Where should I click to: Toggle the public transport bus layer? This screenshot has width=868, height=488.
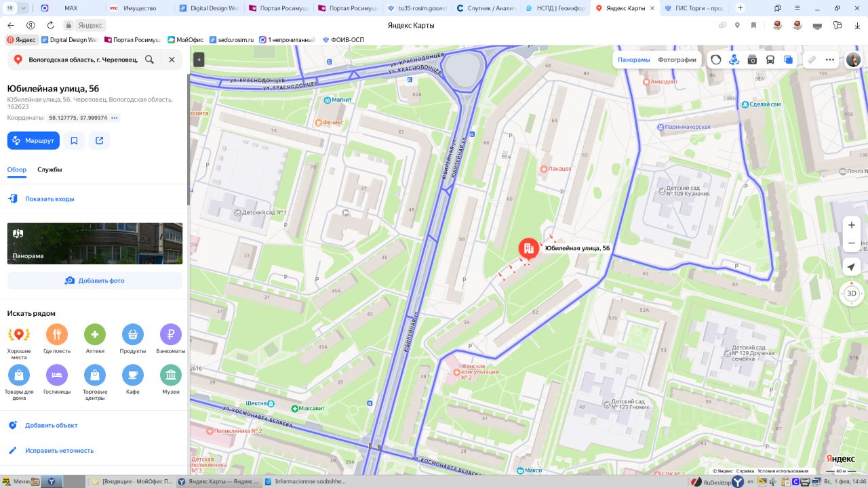pyautogui.click(x=770, y=60)
